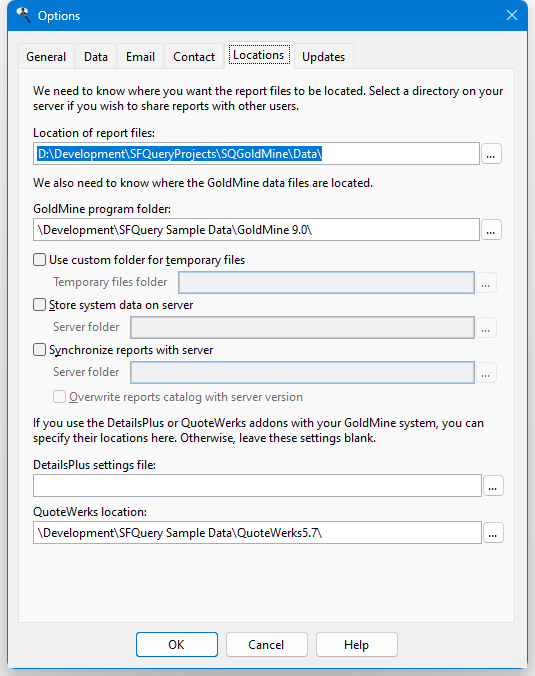This screenshot has height=676, width=535.
Task: Click browse button beside Temporary files folder
Action: pyautogui.click(x=486, y=283)
